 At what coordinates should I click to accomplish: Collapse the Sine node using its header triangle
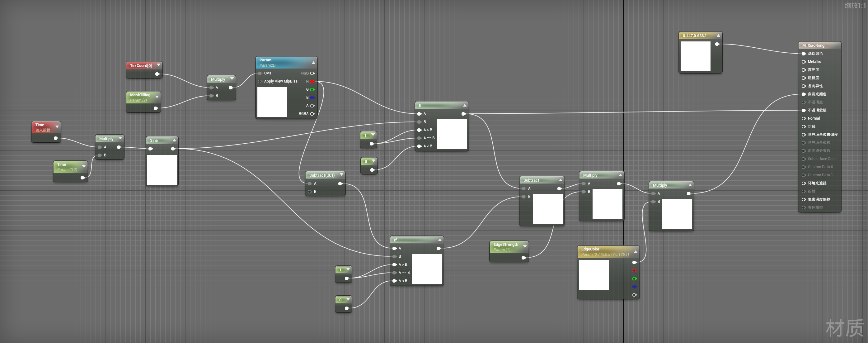(x=175, y=140)
